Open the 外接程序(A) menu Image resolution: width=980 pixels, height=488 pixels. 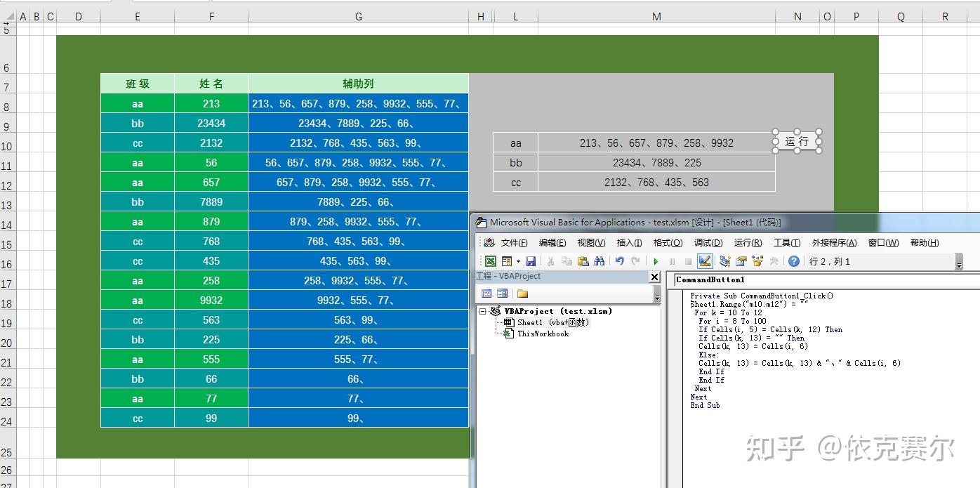(x=834, y=243)
